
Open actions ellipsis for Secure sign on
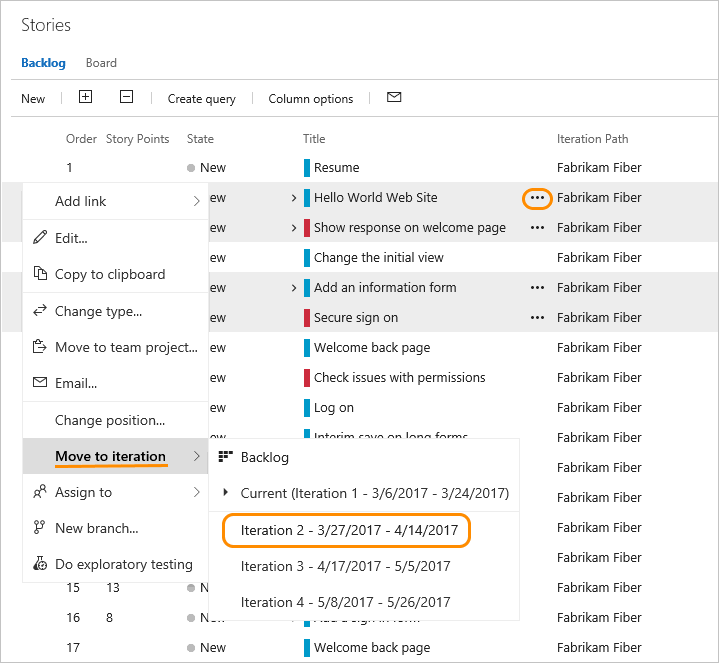click(537, 318)
